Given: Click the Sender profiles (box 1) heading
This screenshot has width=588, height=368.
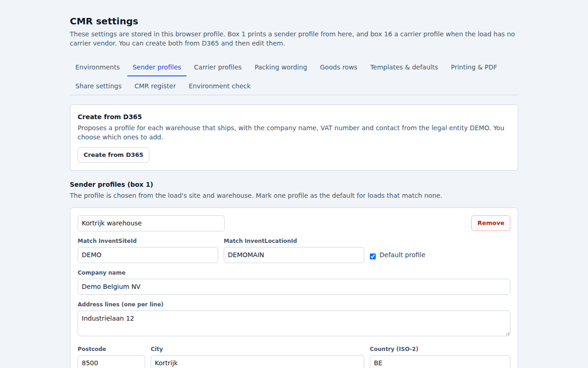Looking at the screenshot, I should click(x=112, y=184).
